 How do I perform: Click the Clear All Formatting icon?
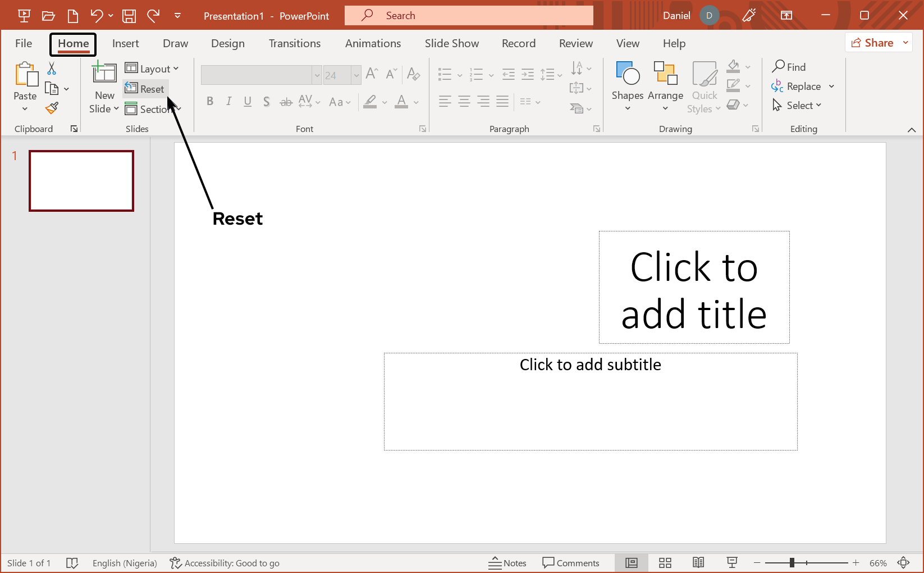413,74
